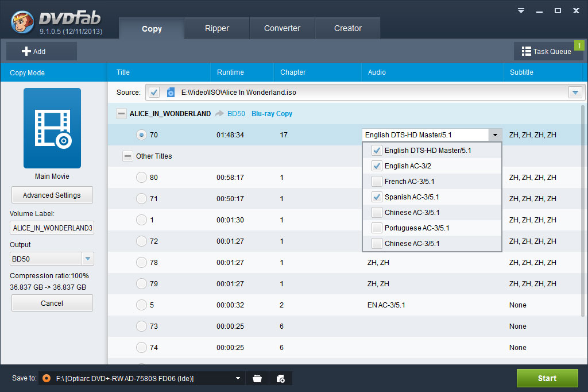Open the Save to drive dropdown
The height and width of the screenshot is (392, 588).
(238, 378)
